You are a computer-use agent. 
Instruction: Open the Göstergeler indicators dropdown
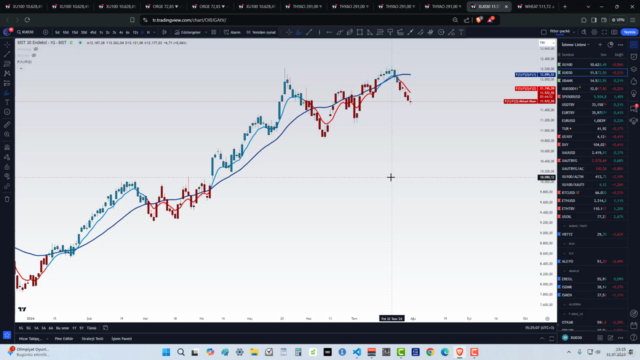pos(190,32)
